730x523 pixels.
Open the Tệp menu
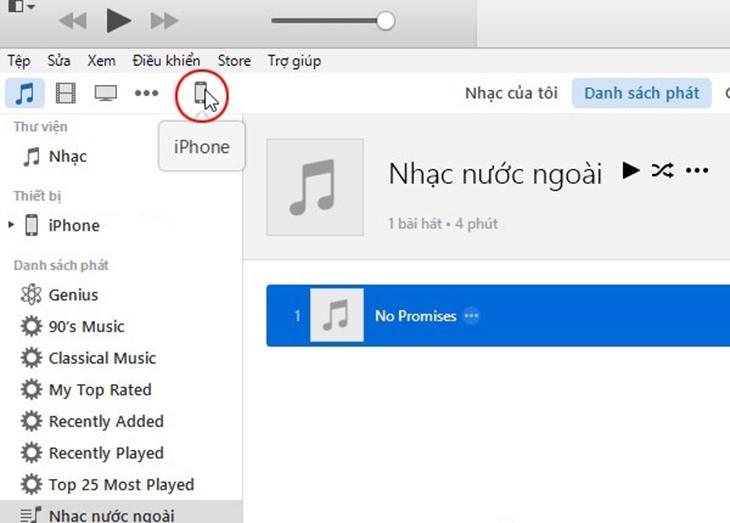click(x=20, y=61)
